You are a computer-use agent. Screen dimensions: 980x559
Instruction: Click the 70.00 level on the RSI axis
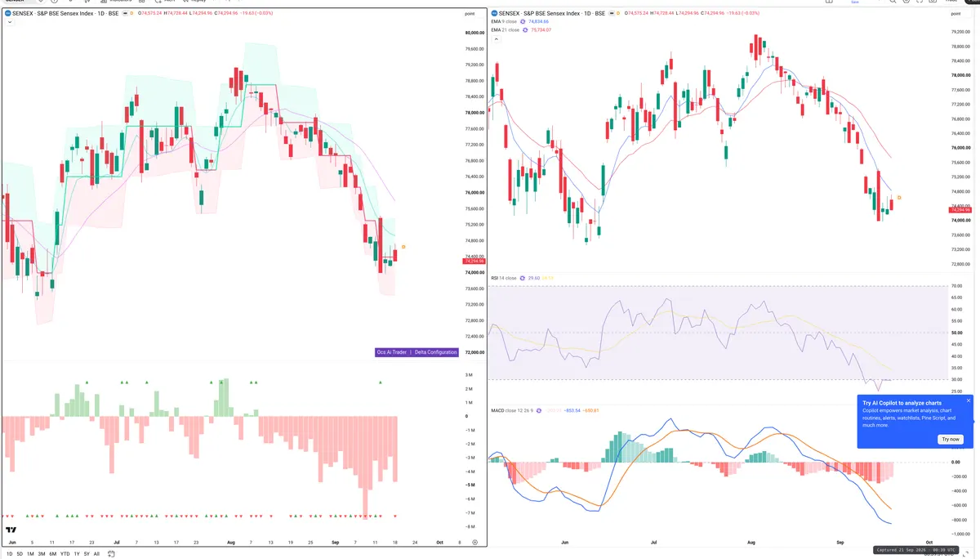(x=955, y=286)
